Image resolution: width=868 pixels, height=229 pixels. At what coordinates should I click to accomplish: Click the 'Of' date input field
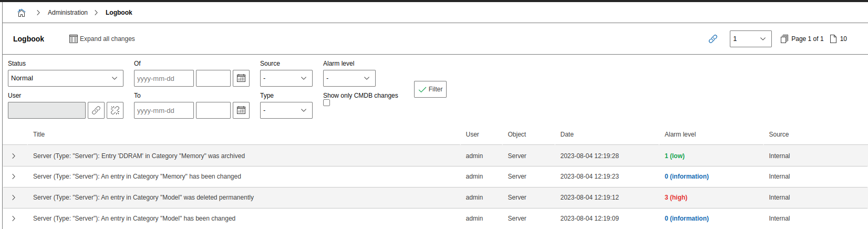pyautogui.click(x=163, y=78)
